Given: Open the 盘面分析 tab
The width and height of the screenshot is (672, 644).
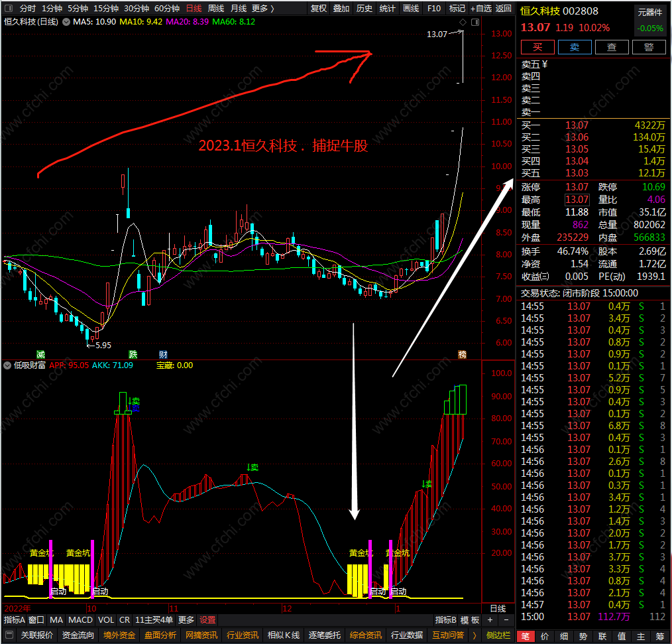Looking at the screenshot, I should [x=160, y=635].
